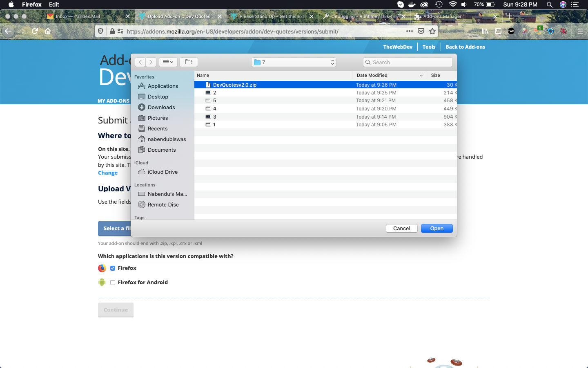
Task: Go back in file dialog
Action: click(140, 62)
